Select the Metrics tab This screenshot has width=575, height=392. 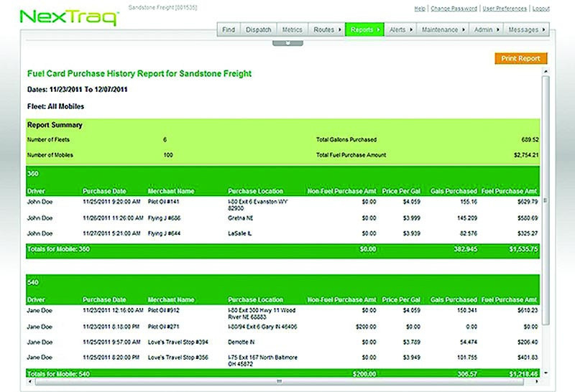pos(292,30)
